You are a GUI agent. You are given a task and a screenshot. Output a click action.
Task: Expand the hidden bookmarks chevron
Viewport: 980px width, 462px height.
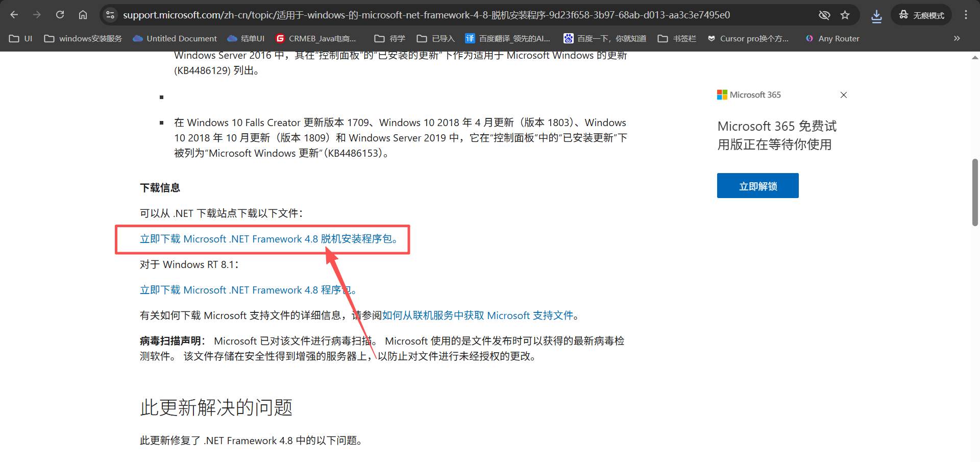[x=957, y=38]
